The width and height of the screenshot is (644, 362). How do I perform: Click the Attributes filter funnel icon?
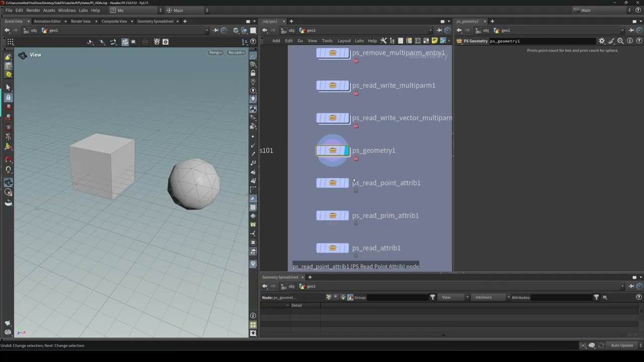tap(597, 297)
